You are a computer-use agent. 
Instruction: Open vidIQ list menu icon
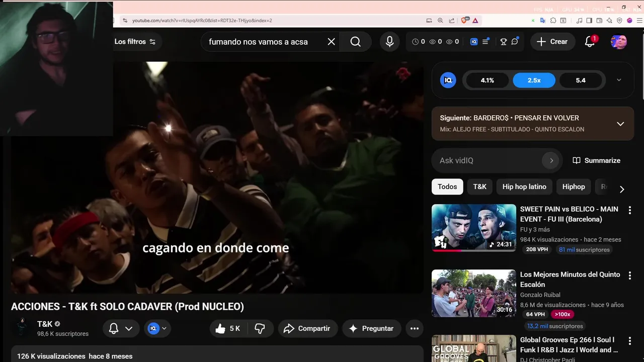coord(486,42)
